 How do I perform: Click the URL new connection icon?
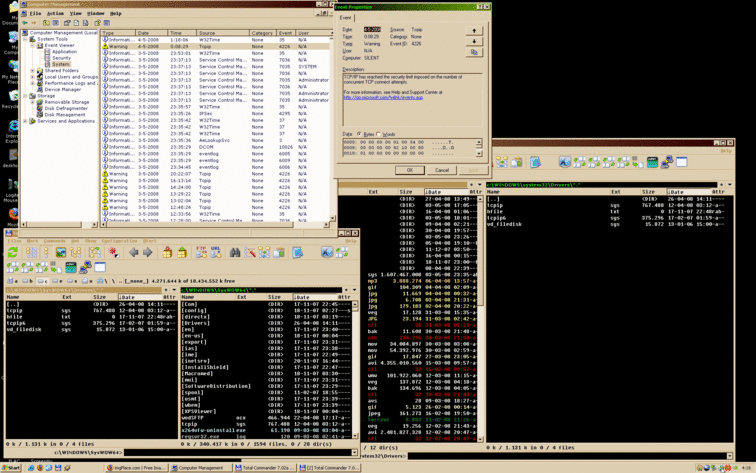pyautogui.click(x=216, y=252)
